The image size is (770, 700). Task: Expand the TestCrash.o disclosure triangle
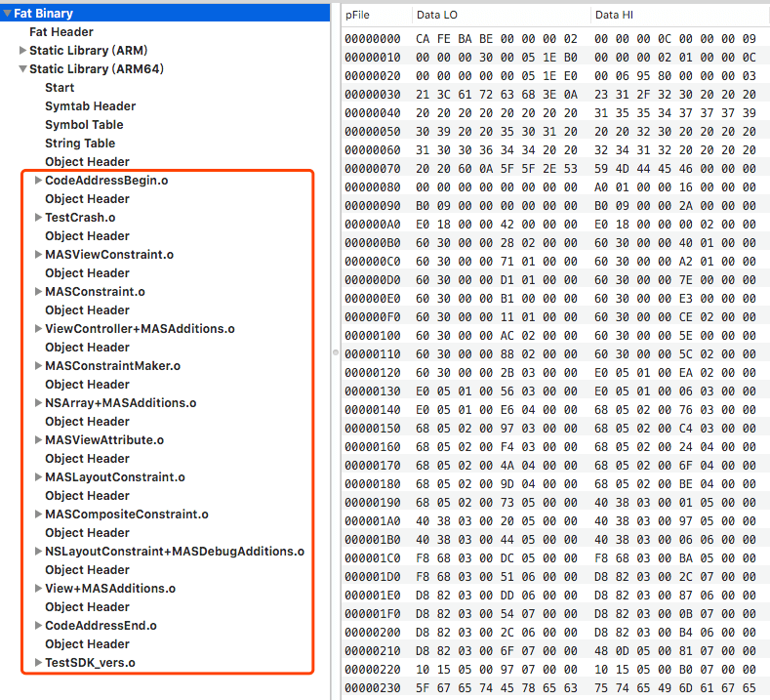[38, 218]
